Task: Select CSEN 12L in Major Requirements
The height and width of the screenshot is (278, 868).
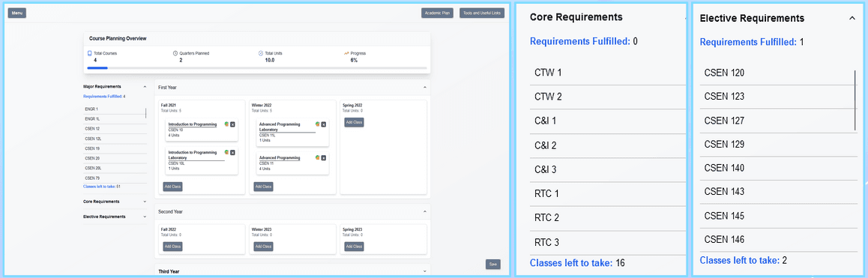Action: pos(115,139)
